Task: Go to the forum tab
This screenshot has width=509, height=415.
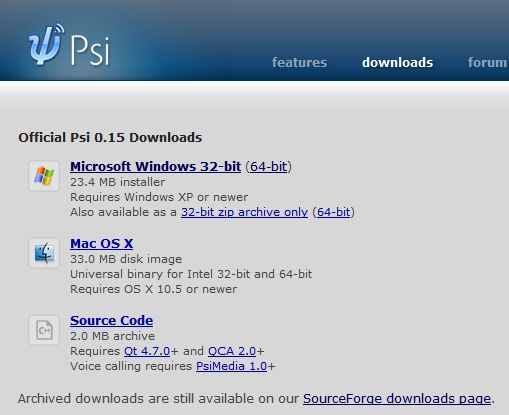Action: click(488, 63)
